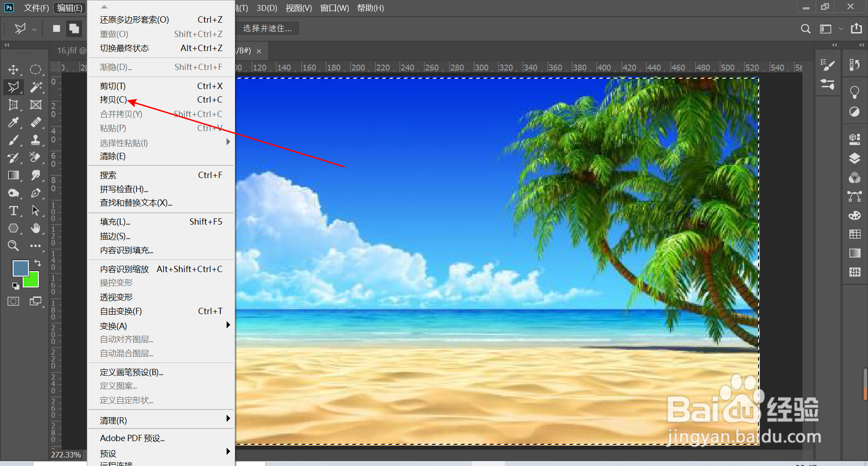Reset default foreground and background colors
Screen dimensions: 868x466
tap(15, 286)
